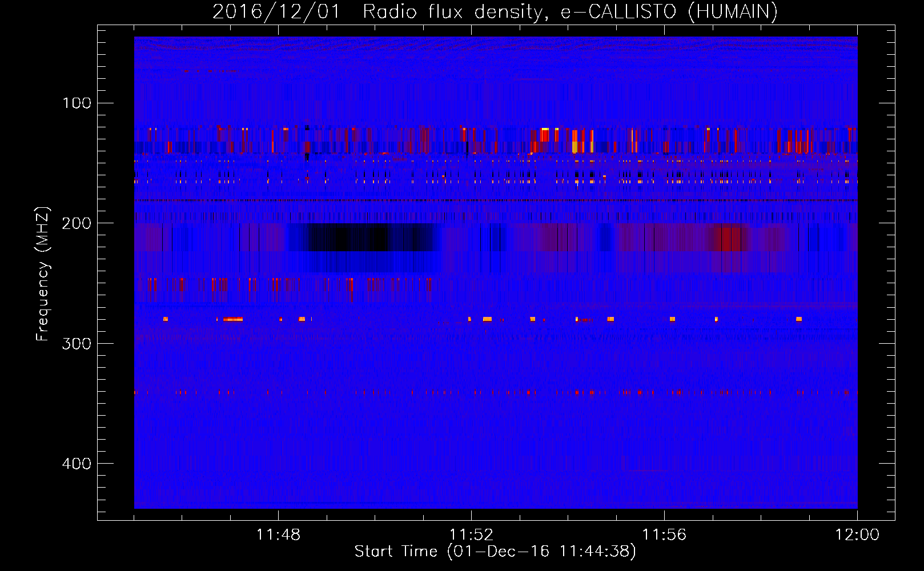
Task: Click the 11:52 time tick label
Action: 471,534
